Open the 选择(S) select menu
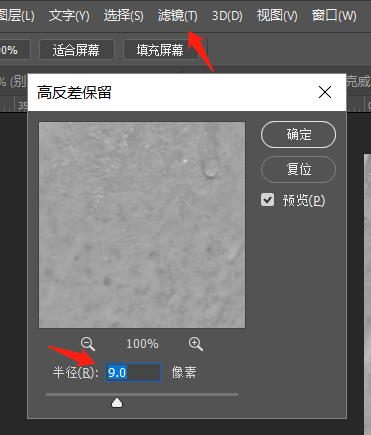371x435 pixels. (x=124, y=16)
